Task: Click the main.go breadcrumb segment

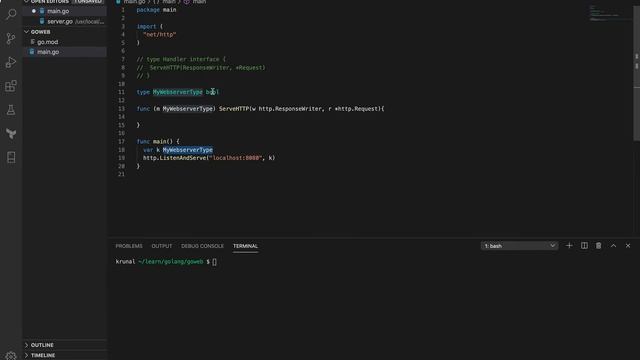Action: point(134,2)
